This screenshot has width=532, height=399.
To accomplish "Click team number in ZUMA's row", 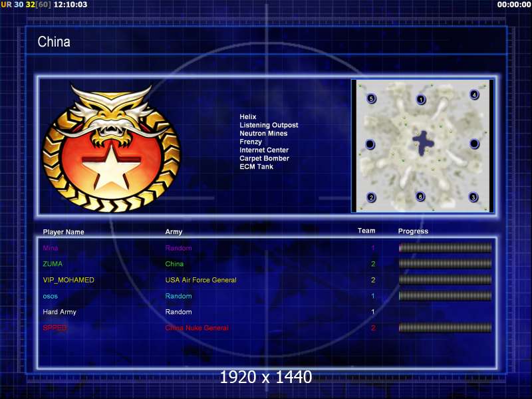I will pyautogui.click(x=373, y=264).
